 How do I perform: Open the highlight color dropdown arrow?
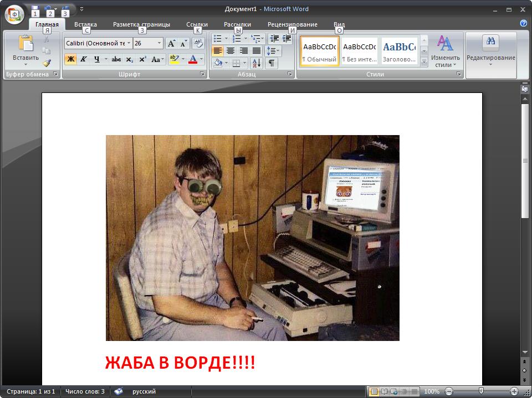tap(183, 59)
